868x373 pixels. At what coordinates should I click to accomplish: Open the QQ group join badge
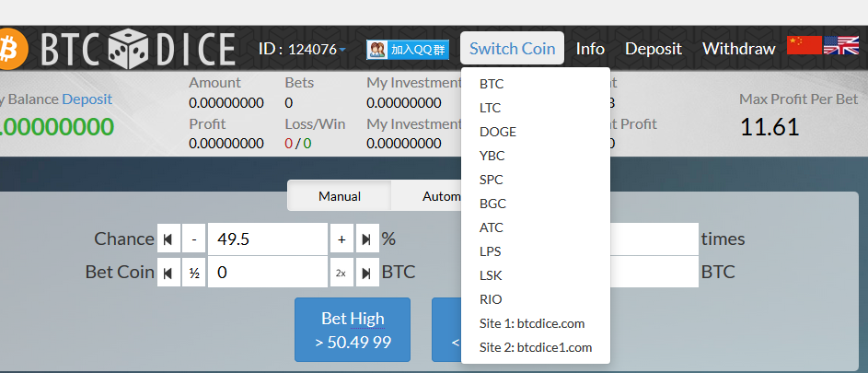tap(407, 50)
